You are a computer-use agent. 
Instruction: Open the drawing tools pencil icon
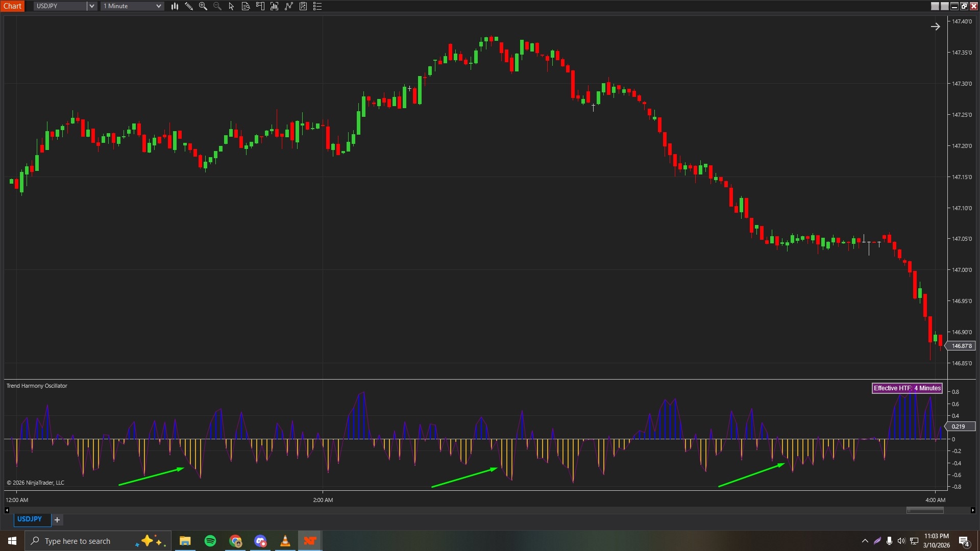(x=189, y=6)
